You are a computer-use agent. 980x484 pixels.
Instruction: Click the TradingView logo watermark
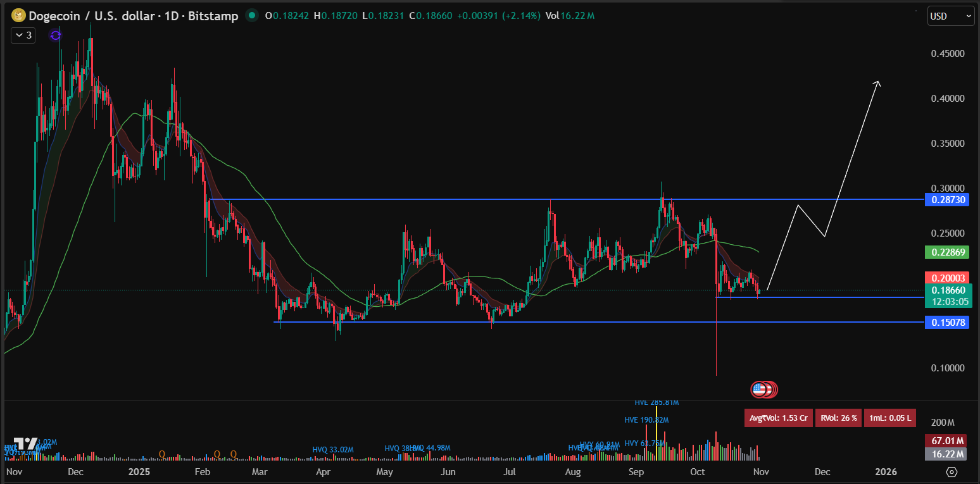pyautogui.click(x=25, y=444)
